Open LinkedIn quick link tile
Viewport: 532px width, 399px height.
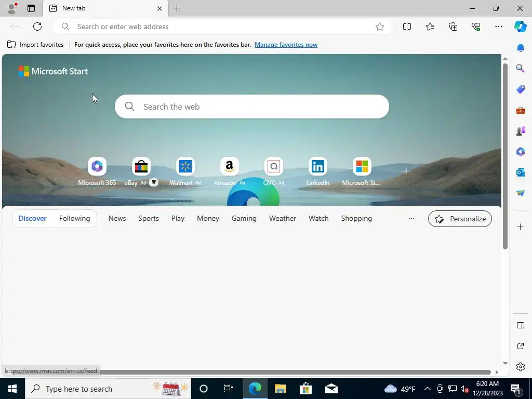[317, 171]
